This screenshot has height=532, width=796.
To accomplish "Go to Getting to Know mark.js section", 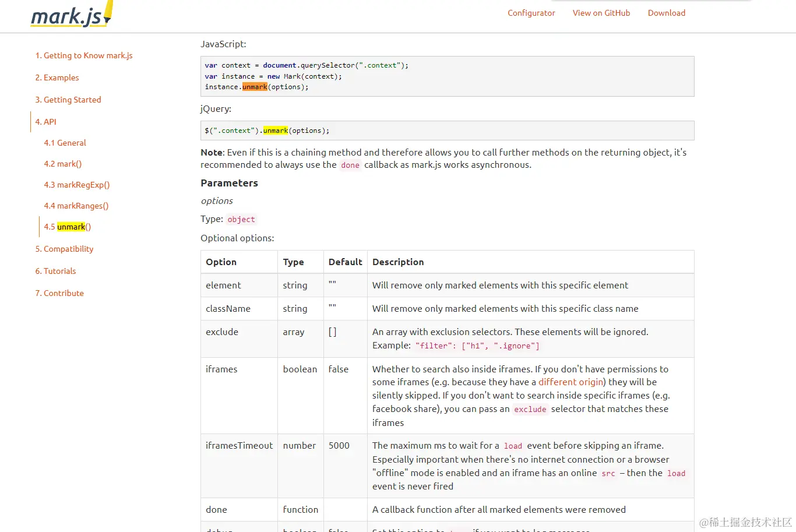I will click(x=84, y=55).
